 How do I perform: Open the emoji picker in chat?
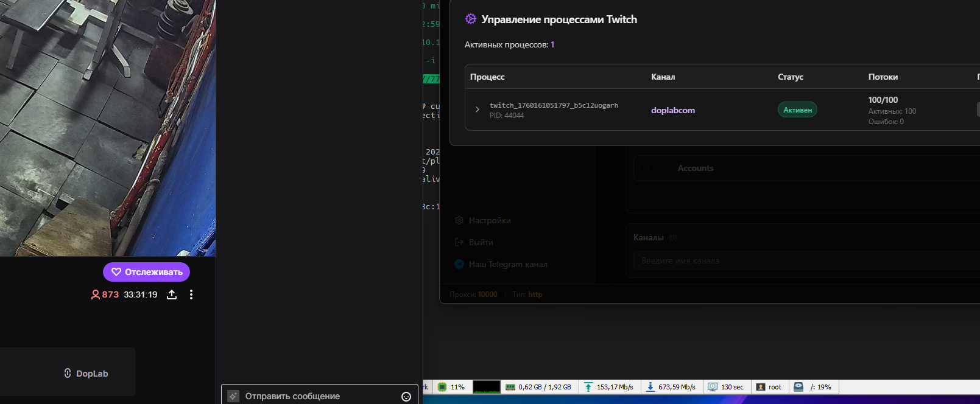coord(406,397)
